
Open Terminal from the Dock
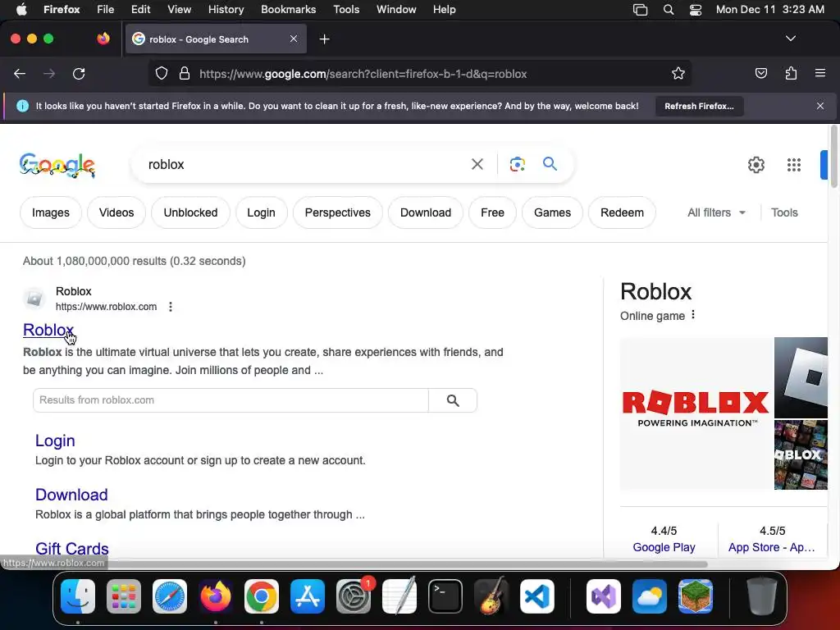tap(445, 596)
